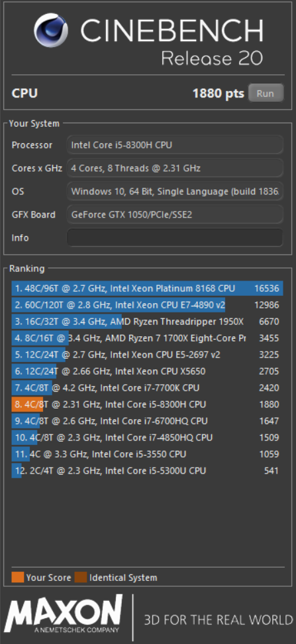Click the 3D FOR THE REAL WORLD tagline
The width and height of the screenshot is (296, 644).
[x=218, y=619]
